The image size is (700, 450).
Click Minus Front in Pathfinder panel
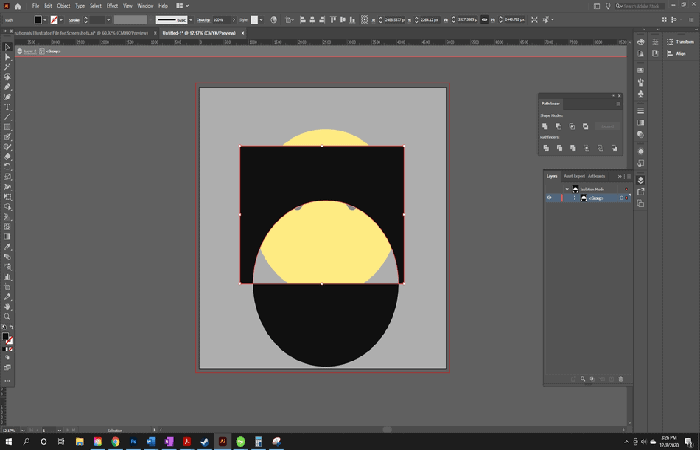click(558, 126)
